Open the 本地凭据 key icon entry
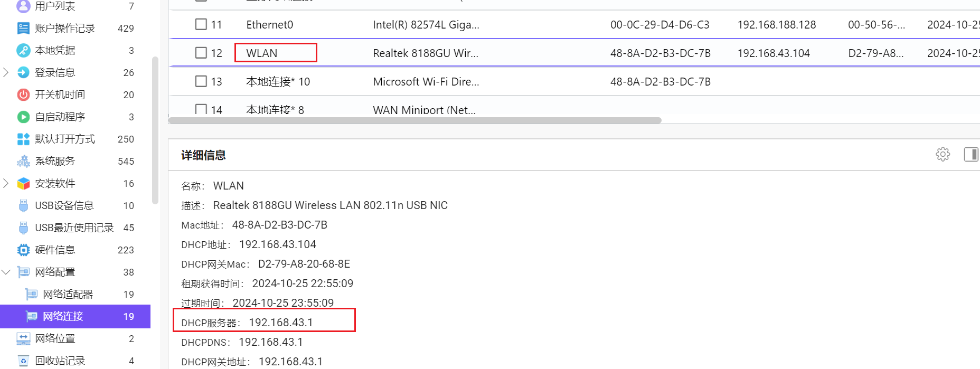The height and width of the screenshot is (369, 980). click(x=23, y=50)
